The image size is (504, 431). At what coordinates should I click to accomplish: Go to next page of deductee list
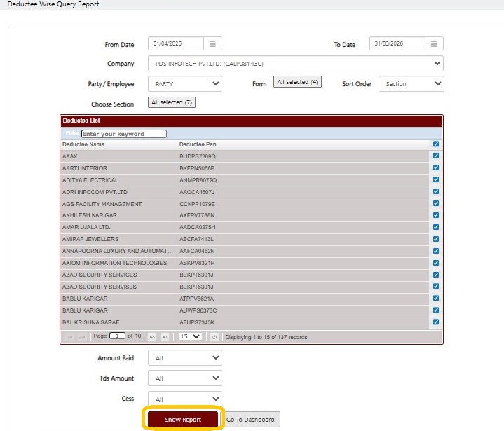152,337
